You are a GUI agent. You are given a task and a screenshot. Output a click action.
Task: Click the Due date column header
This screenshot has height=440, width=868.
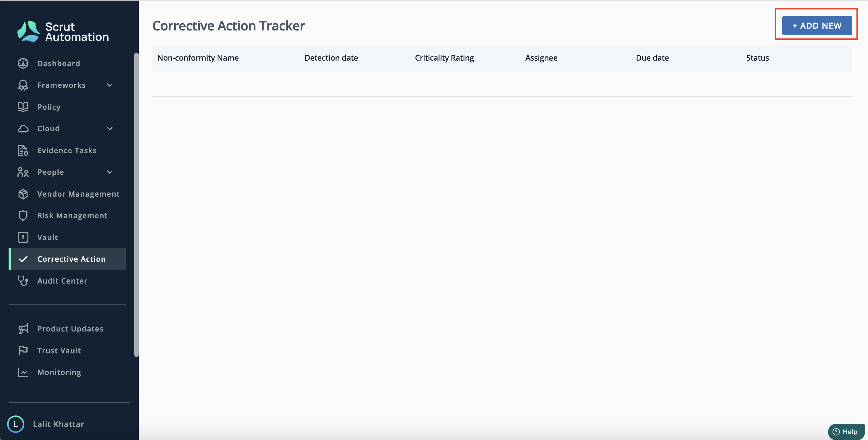[x=652, y=58]
